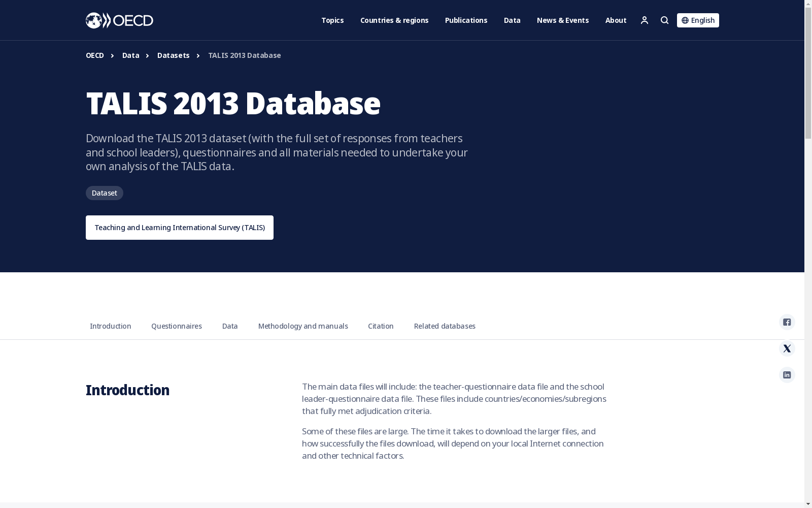Go to Data breadcrumb link
Image resolution: width=812 pixels, height=508 pixels.
(x=130, y=55)
